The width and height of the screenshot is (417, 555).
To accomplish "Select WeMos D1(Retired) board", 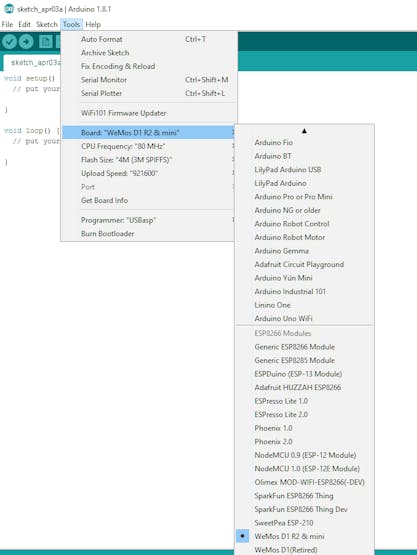I will tap(304, 550).
